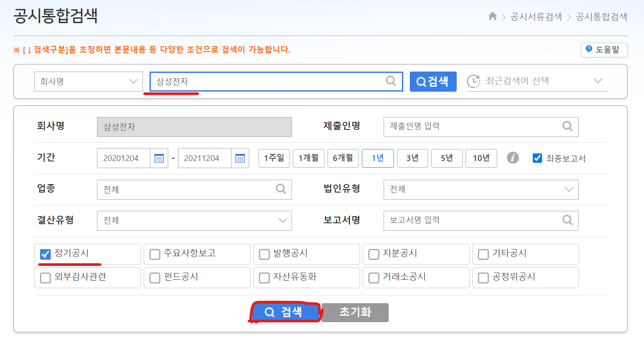The image size is (644, 338).
Task: Click magnifier icon inside company search box
Action: click(390, 81)
